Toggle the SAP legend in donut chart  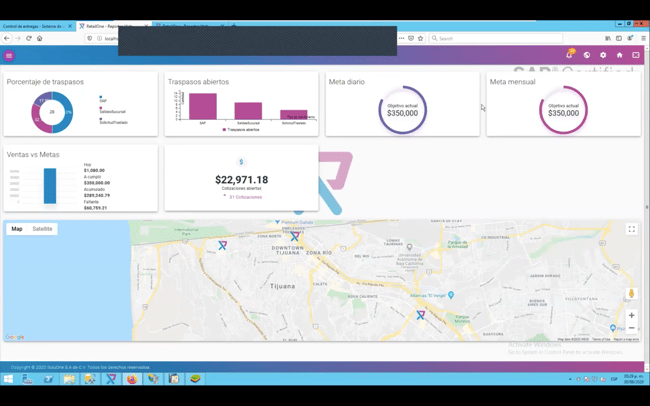(103, 100)
